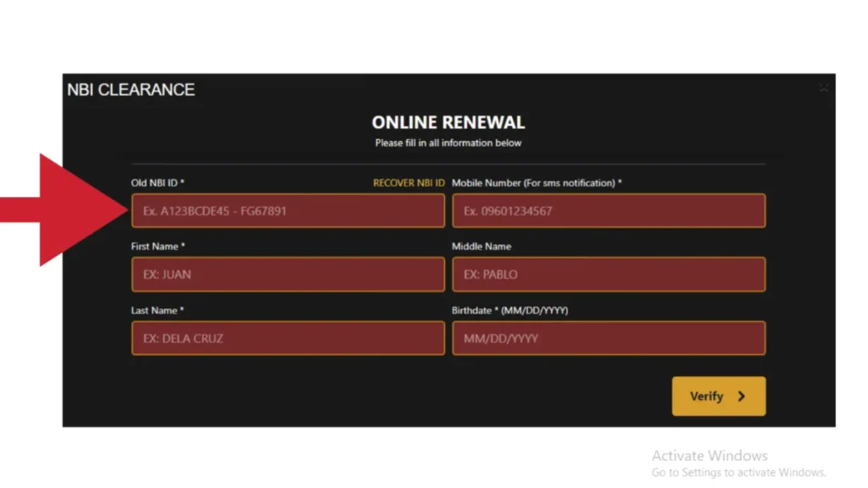Click the Mobile Number sms notification label
The width and height of the screenshot is (868, 488).
click(536, 182)
